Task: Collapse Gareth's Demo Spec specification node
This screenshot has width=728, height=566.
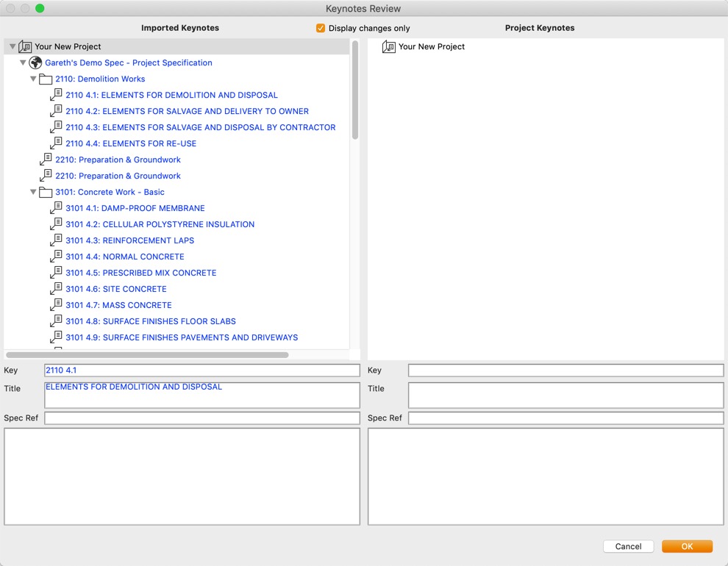Action: 23,63
